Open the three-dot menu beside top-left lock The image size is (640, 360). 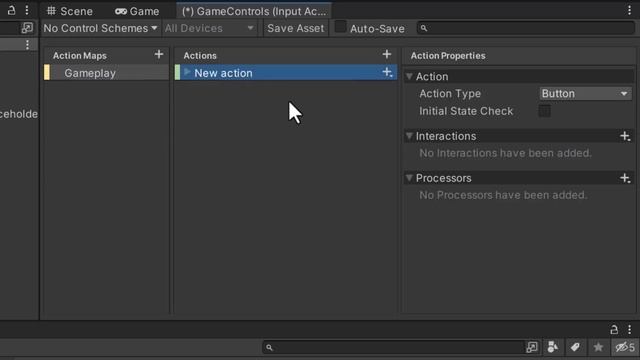(x=27, y=10)
